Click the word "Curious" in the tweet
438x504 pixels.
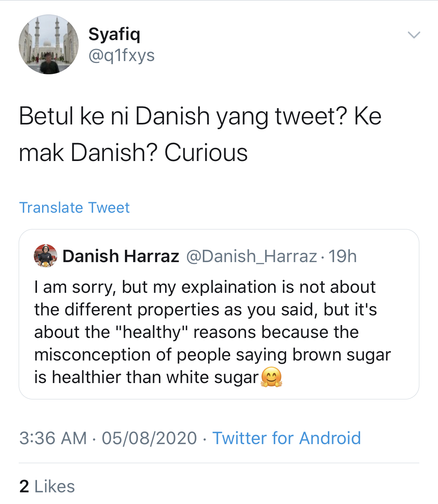click(206, 152)
